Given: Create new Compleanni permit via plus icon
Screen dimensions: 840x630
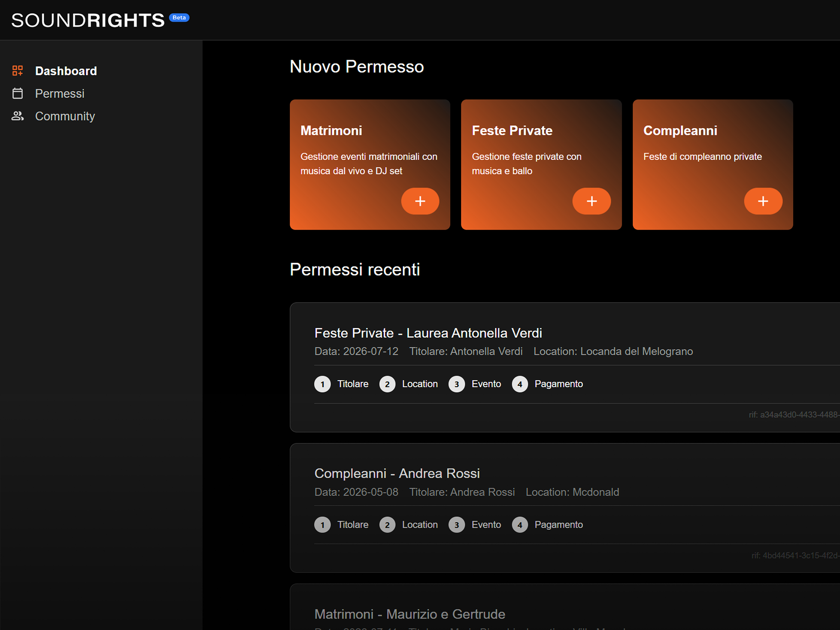Looking at the screenshot, I should tap(763, 201).
